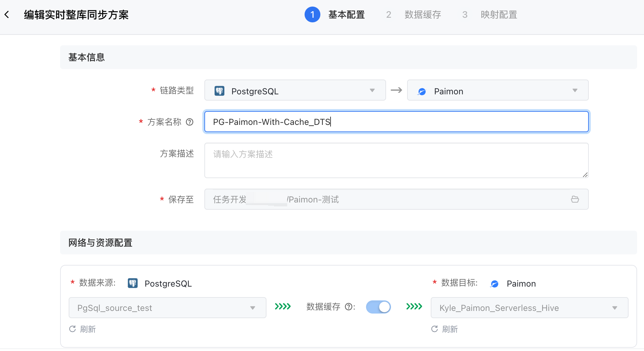The image size is (644, 351).
Task: Go to step 基本配置
Action: tap(347, 14)
